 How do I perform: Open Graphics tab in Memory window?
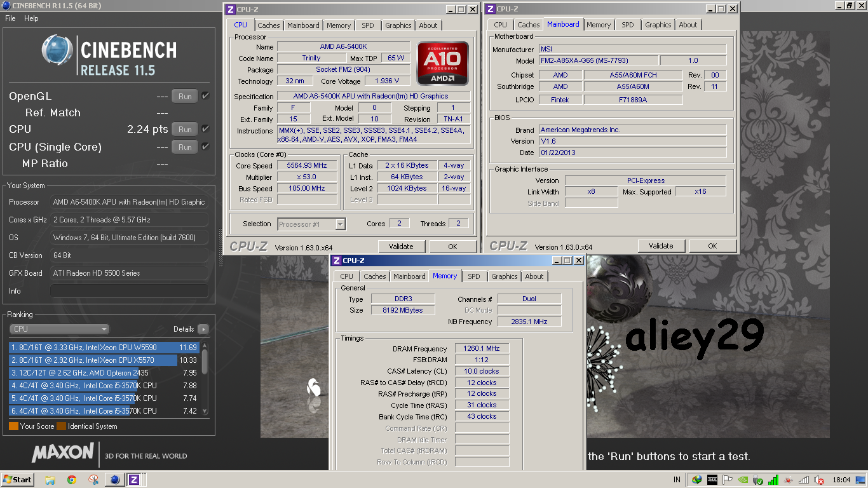[505, 276]
